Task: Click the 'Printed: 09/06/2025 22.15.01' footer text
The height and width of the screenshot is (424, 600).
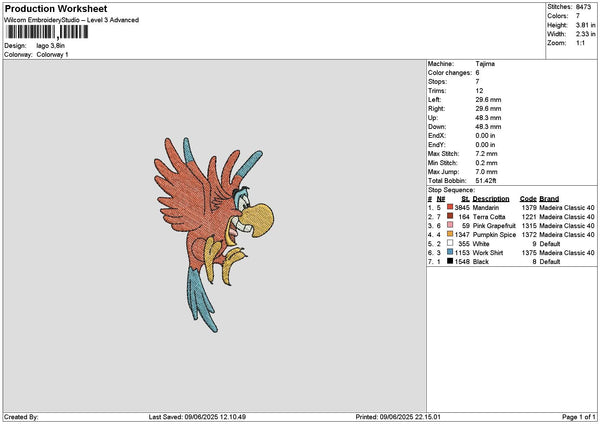Action: pyautogui.click(x=398, y=417)
